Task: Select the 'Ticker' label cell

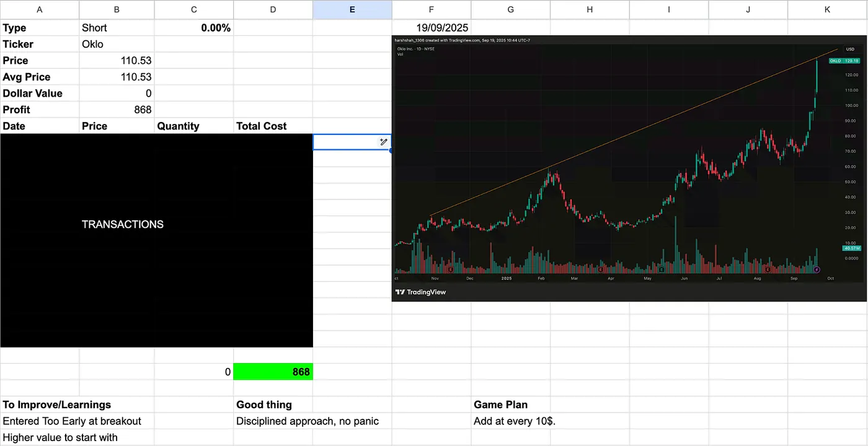Action: tap(40, 44)
